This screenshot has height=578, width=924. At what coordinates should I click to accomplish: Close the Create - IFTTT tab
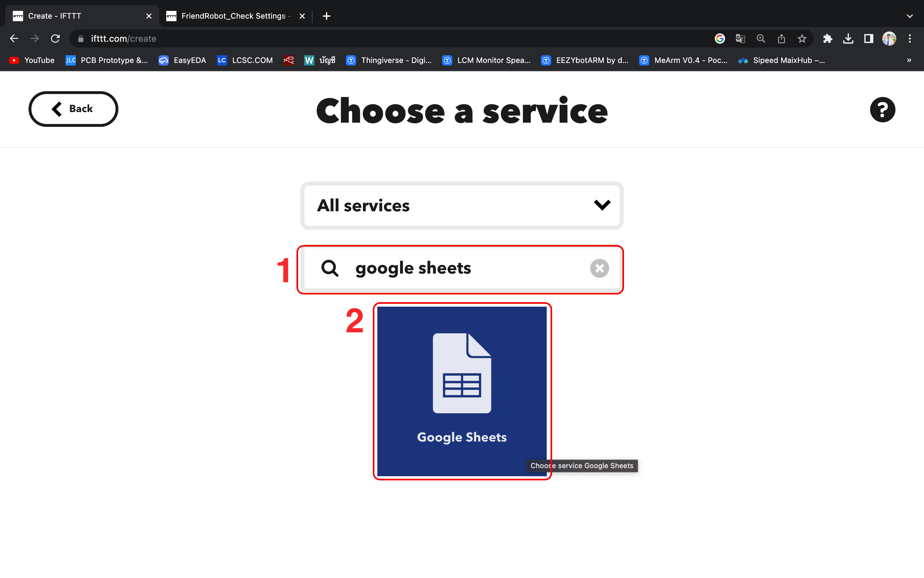point(149,16)
